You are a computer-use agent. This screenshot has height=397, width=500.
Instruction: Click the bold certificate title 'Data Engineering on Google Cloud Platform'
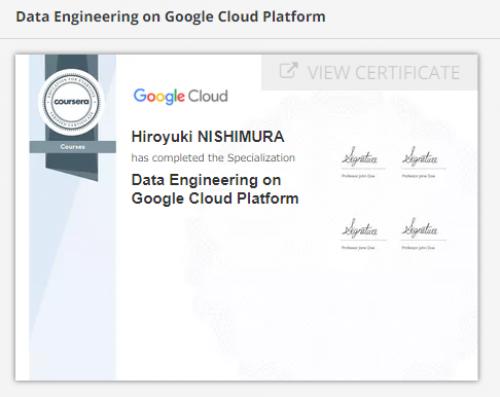tap(215, 189)
